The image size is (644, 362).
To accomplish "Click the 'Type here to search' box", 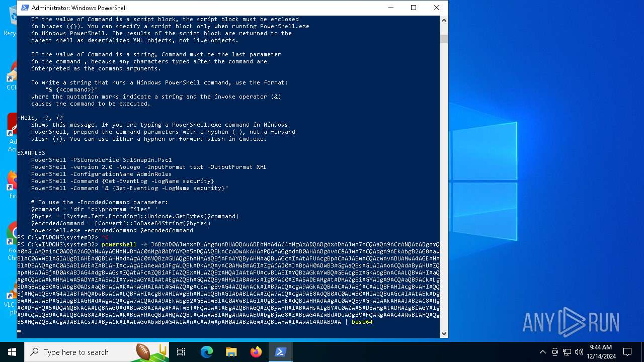I will point(97,352).
